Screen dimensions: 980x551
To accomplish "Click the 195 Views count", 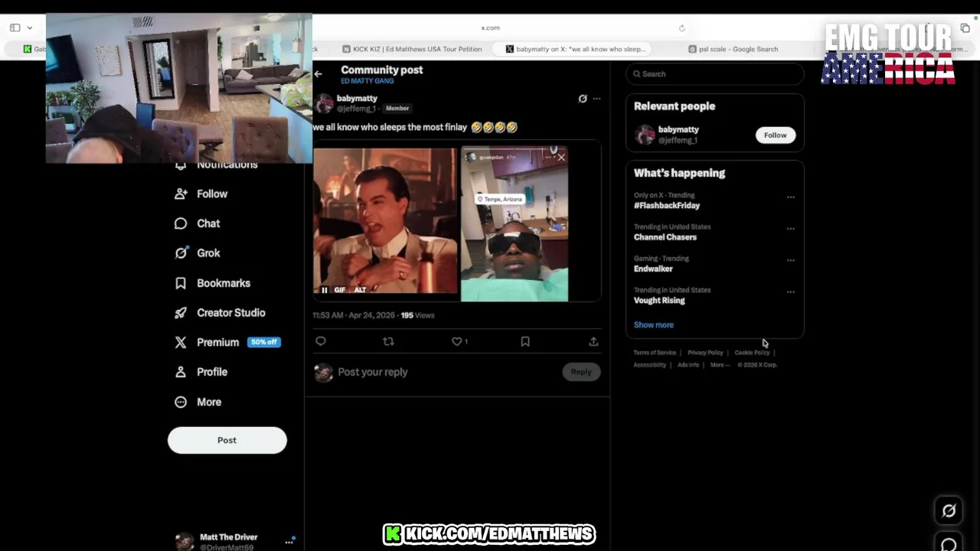I will (417, 315).
